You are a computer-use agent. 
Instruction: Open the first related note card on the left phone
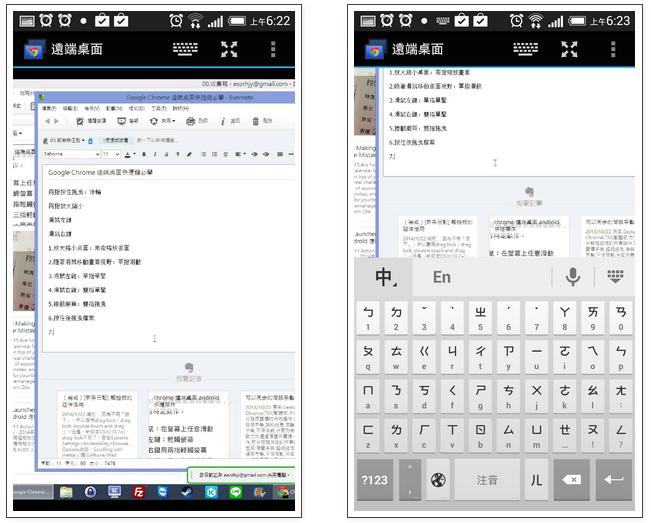97,424
